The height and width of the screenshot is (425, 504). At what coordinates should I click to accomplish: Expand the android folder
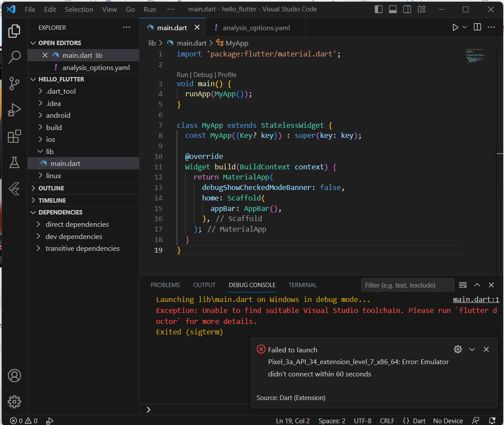83,116
